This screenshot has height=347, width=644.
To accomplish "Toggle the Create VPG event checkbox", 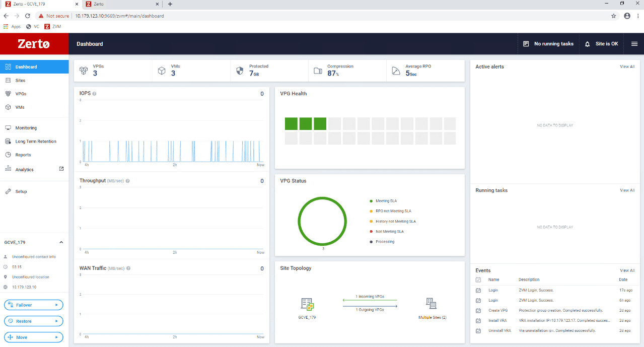I will coord(478,310).
